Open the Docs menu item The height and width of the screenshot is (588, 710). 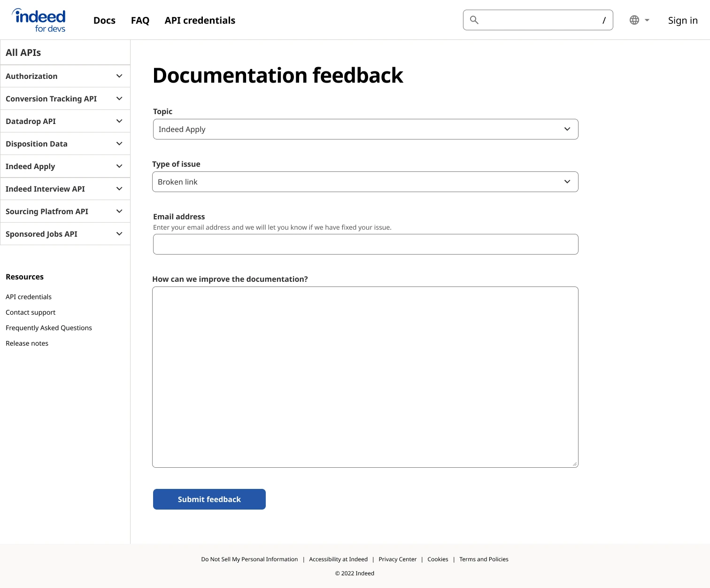point(104,20)
